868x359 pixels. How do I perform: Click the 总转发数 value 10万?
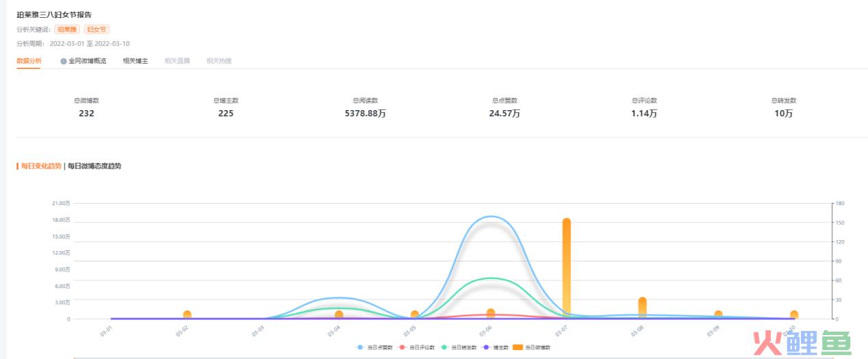click(784, 114)
